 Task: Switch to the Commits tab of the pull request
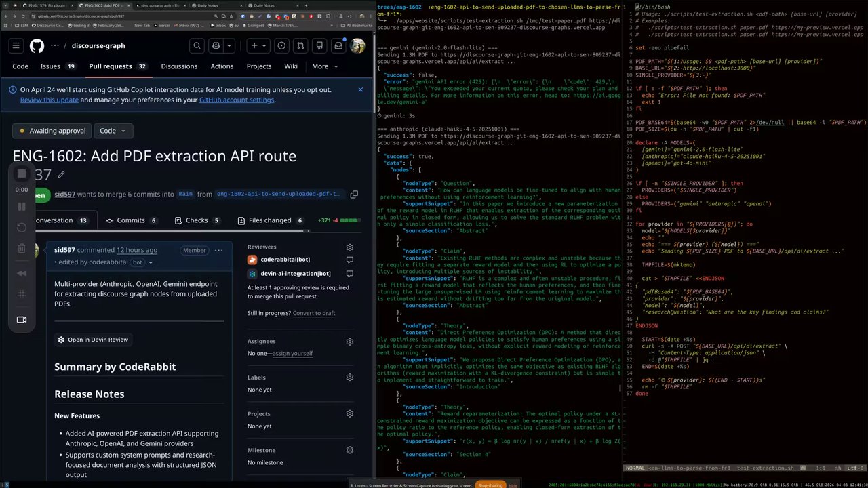pyautogui.click(x=131, y=220)
